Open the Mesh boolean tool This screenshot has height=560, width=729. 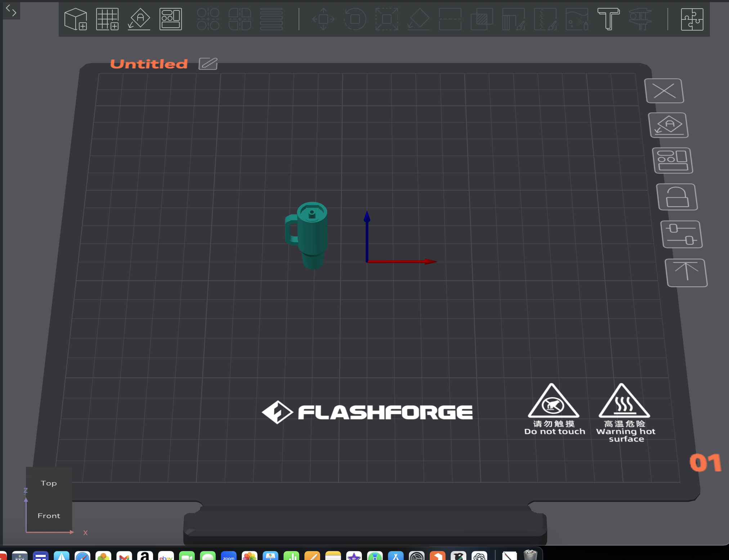tap(482, 19)
